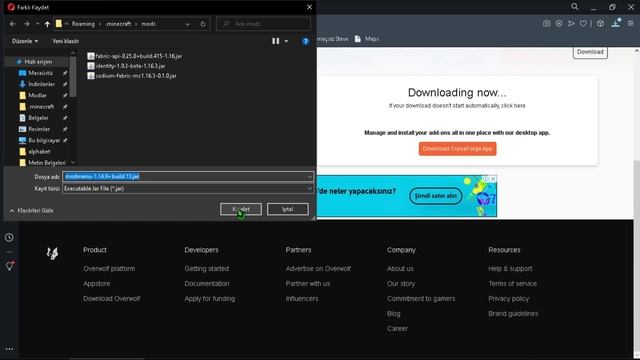640x360 pixels.
Task: Select sodium-fabric jar file
Action: pyautogui.click(x=132, y=76)
